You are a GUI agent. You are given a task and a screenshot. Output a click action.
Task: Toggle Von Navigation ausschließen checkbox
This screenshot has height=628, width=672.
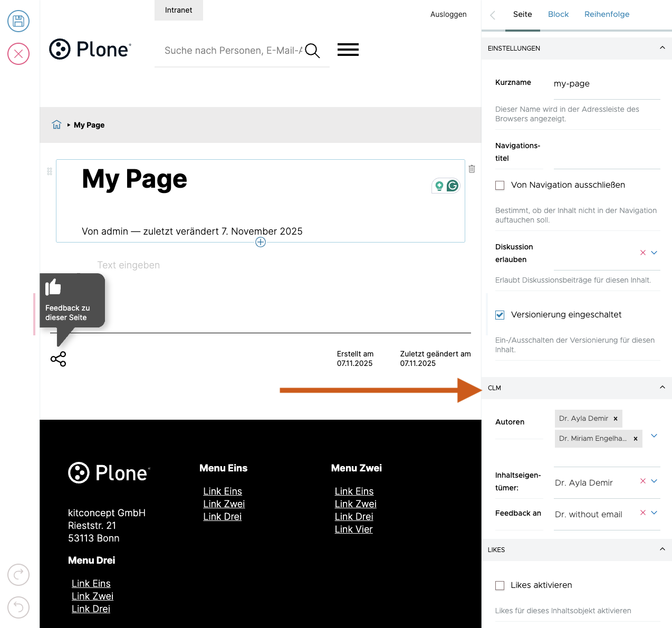pyautogui.click(x=500, y=186)
